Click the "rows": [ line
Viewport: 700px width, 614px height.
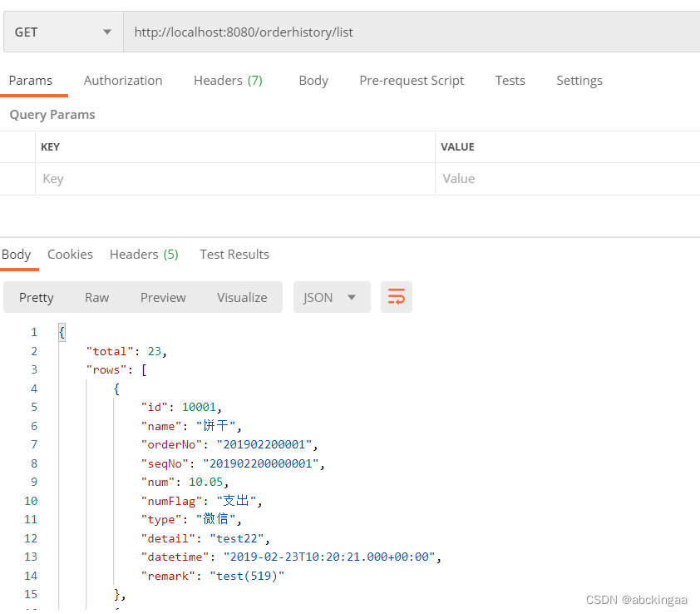tap(116, 369)
